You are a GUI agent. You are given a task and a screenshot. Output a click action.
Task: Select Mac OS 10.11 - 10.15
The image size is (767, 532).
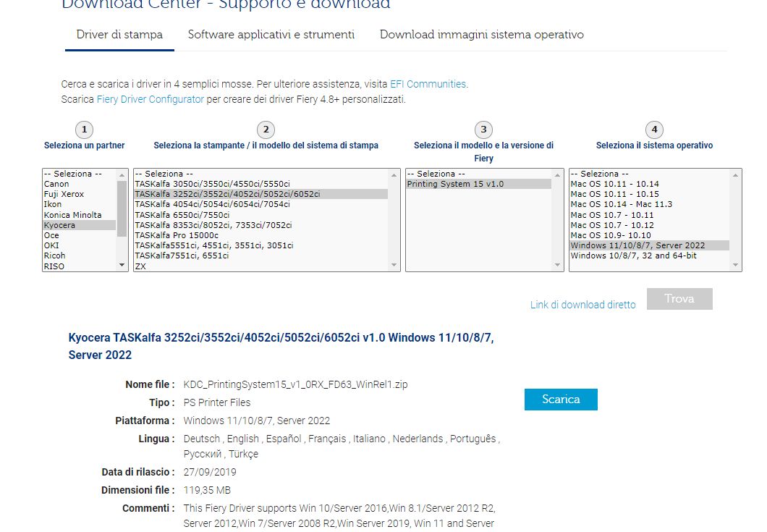point(650,194)
